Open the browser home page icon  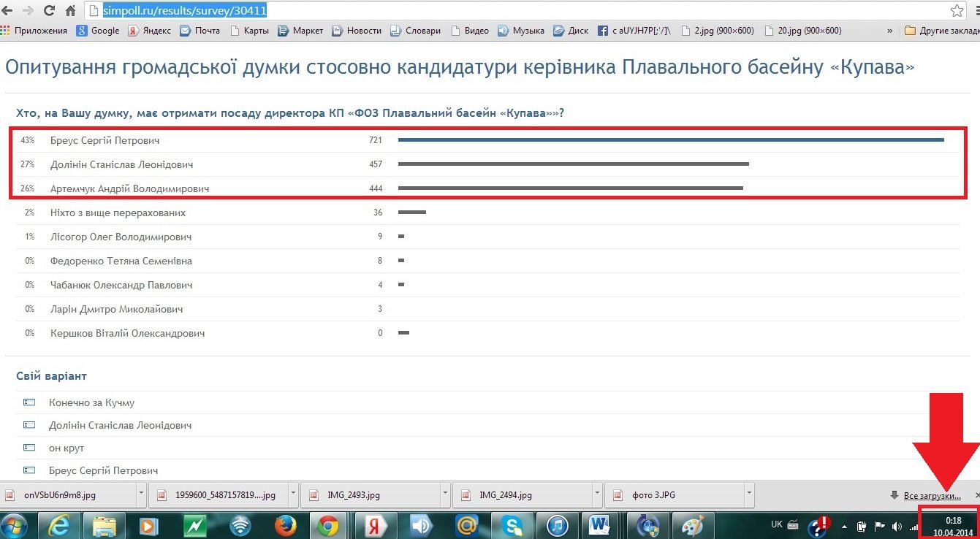(x=71, y=10)
